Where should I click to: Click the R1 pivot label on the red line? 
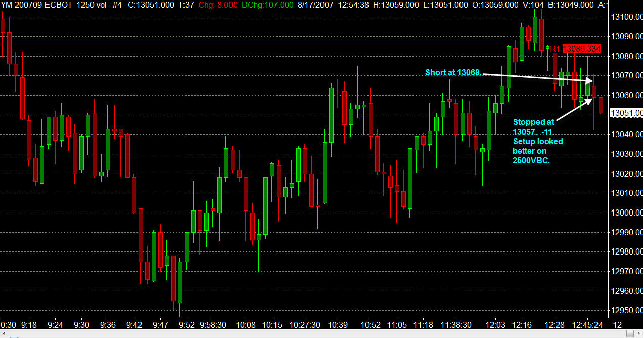point(555,49)
